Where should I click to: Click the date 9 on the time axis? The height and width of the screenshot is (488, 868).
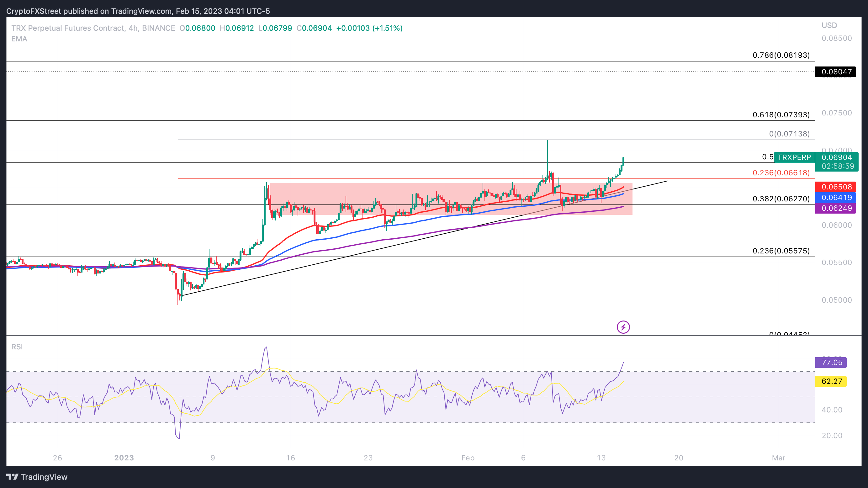pos(213,458)
